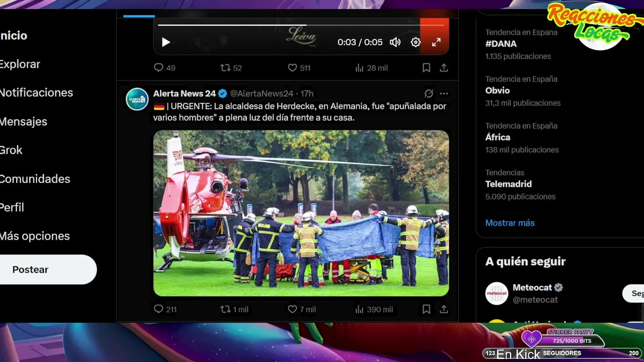Viewport: 644px width, 362px height.
Task: Open the helicopter rescue photo
Action: pos(301,213)
